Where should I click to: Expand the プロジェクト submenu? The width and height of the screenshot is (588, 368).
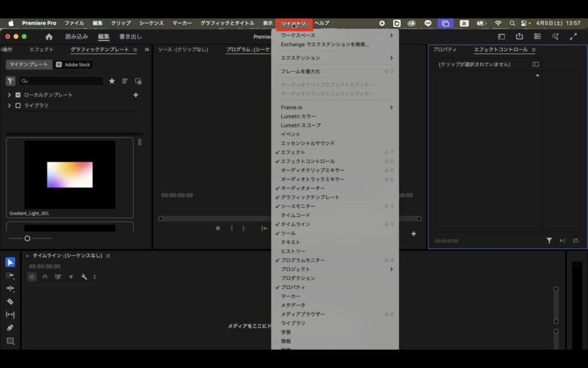point(335,269)
